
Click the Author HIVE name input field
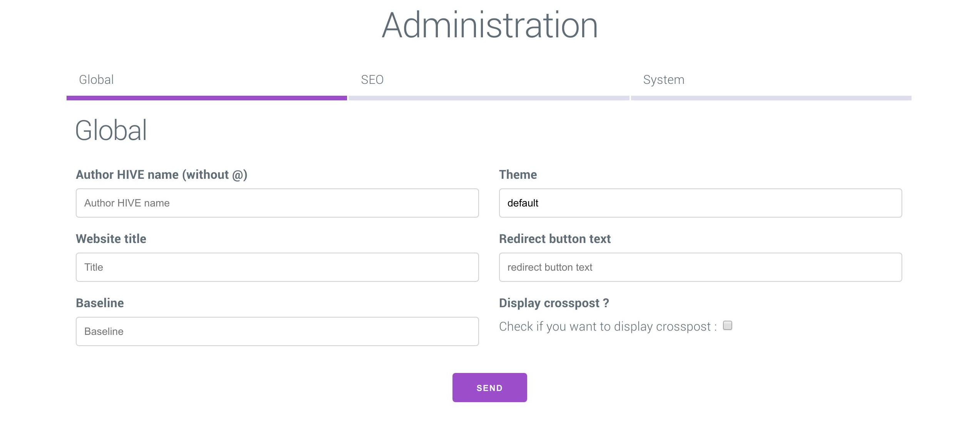tap(277, 203)
